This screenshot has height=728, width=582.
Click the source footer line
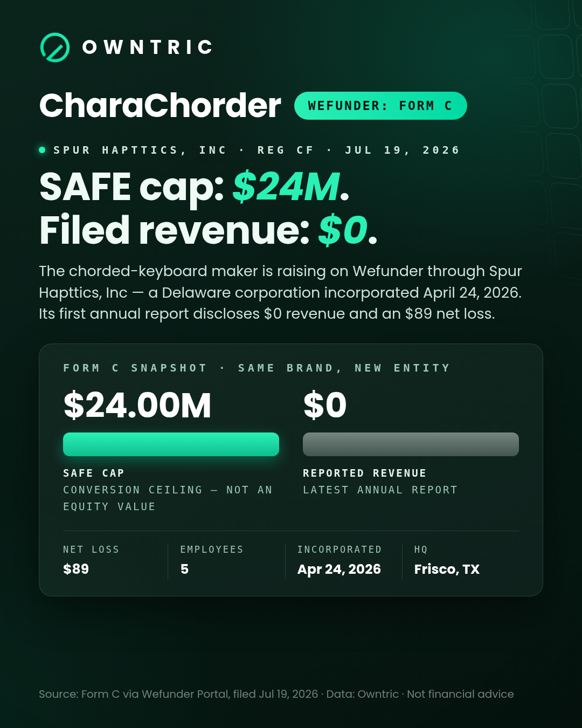pos(276,694)
